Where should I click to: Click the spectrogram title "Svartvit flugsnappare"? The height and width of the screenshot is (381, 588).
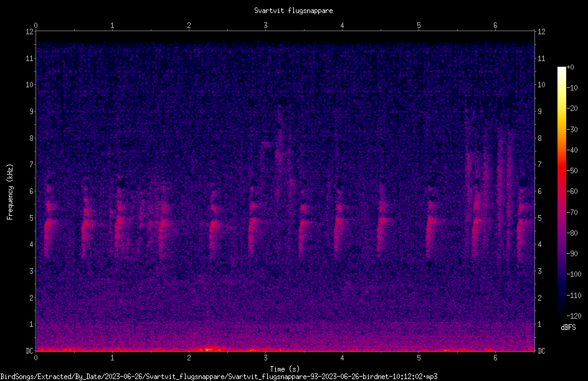point(293,11)
